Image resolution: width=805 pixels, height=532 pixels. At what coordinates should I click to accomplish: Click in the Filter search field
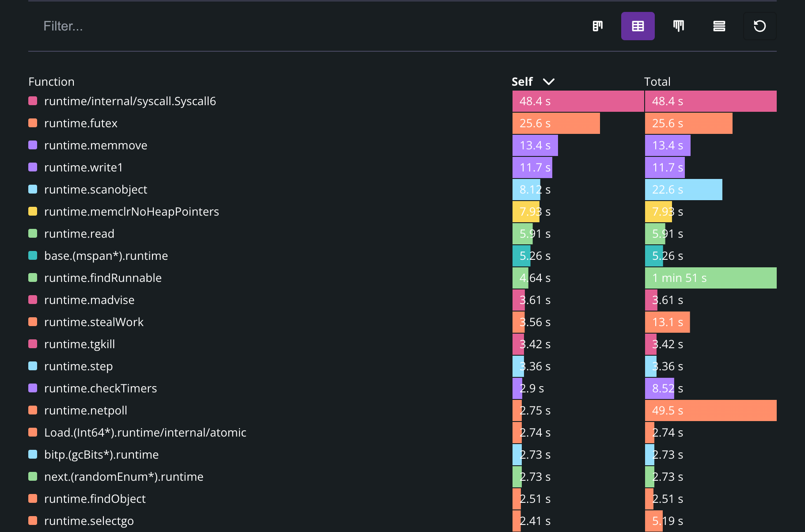click(x=265, y=26)
